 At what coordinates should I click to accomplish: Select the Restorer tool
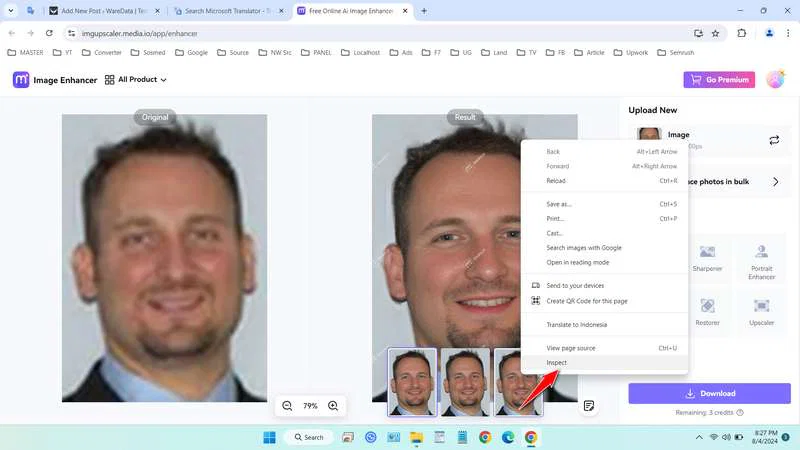tap(707, 312)
